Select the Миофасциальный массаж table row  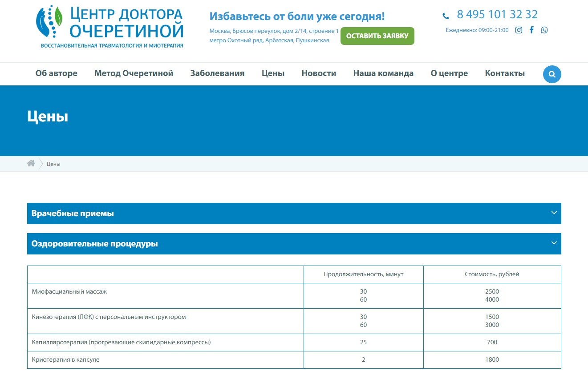tap(294, 296)
